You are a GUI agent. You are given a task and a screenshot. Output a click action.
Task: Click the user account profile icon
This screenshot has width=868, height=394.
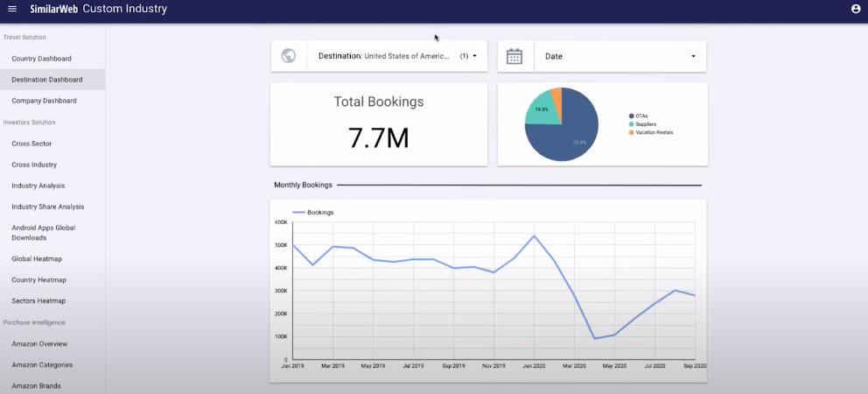click(x=855, y=10)
